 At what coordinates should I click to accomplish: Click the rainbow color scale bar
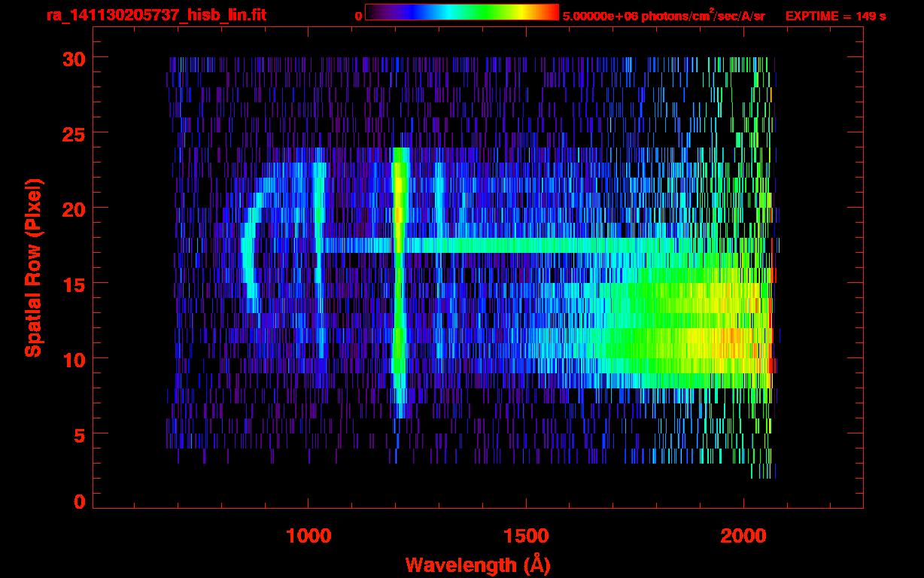pyautogui.click(x=462, y=12)
